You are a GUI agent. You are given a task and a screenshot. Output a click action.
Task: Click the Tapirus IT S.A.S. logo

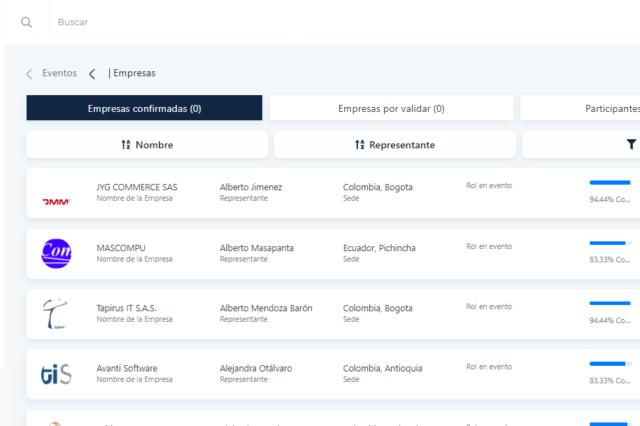pos(56,313)
